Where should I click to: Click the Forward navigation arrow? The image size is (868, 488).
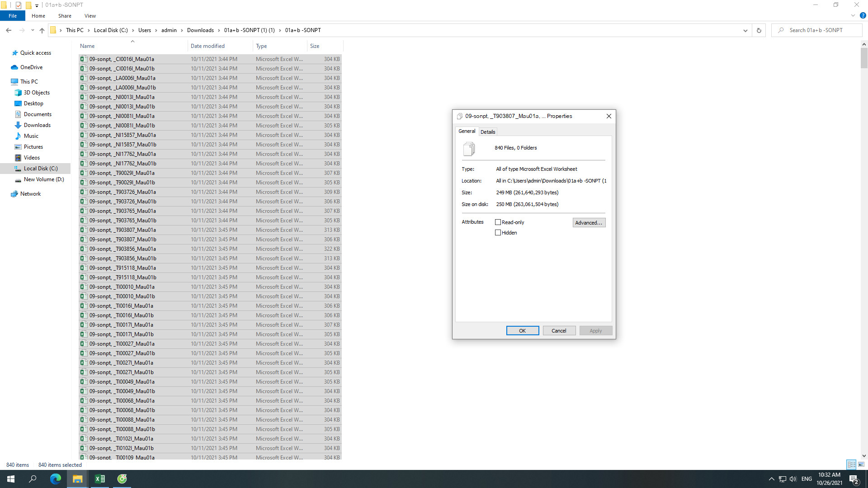click(x=22, y=30)
